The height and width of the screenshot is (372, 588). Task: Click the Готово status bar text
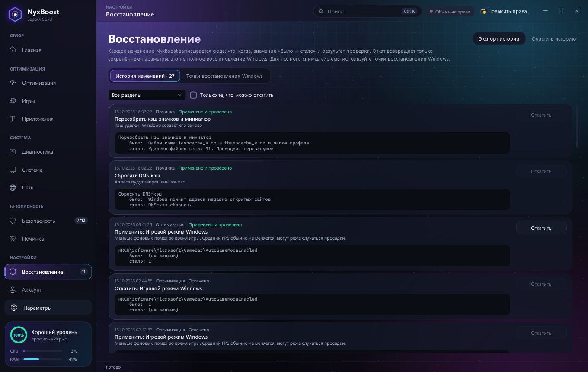click(113, 367)
